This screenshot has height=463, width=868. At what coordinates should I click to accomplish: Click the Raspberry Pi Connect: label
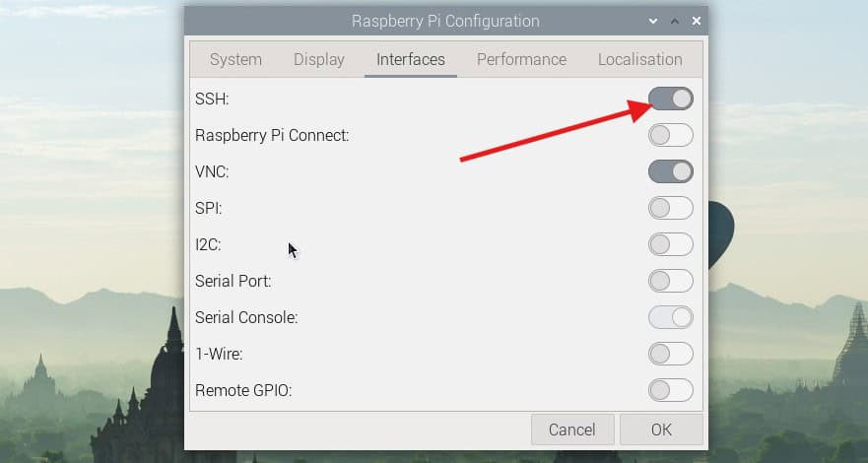[272, 136]
